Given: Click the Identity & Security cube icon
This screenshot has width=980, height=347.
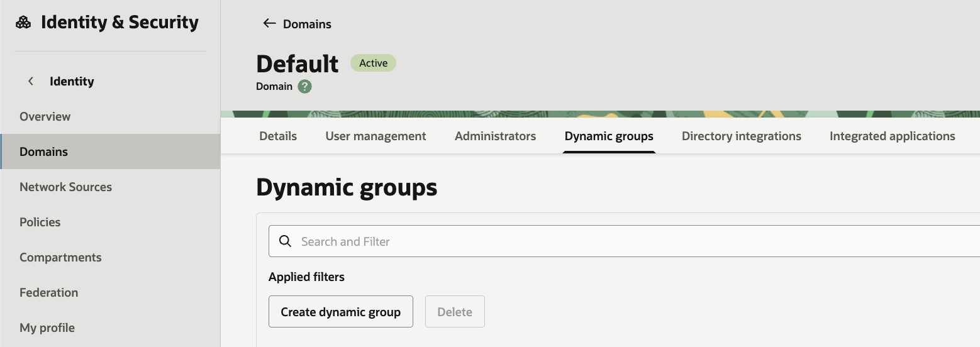Looking at the screenshot, I should tap(23, 23).
